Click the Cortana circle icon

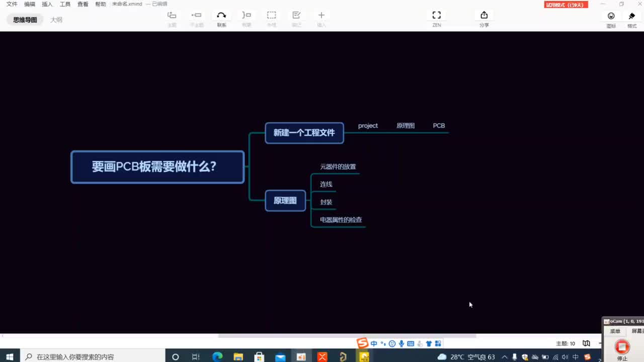pyautogui.click(x=175, y=357)
